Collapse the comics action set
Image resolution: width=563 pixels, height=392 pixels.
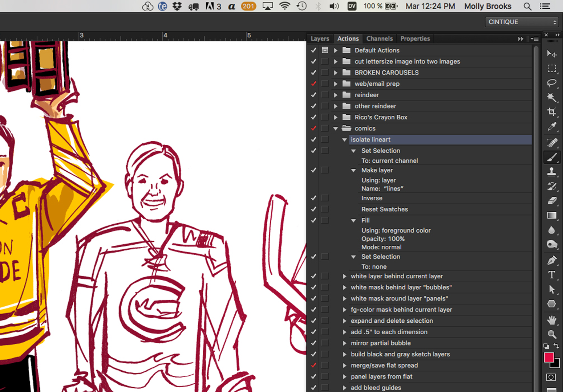tap(336, 128)
